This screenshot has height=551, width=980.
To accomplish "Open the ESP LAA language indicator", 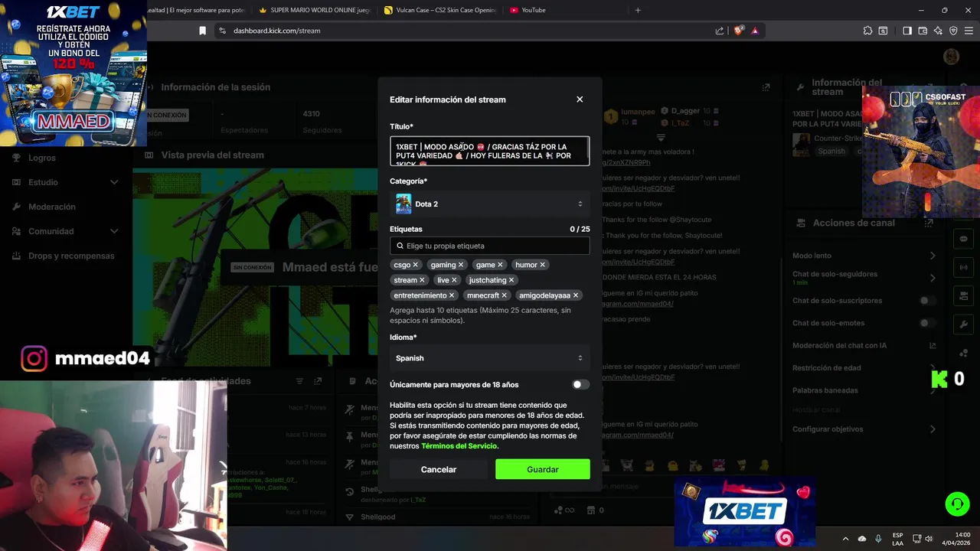I will click(897, 539).
